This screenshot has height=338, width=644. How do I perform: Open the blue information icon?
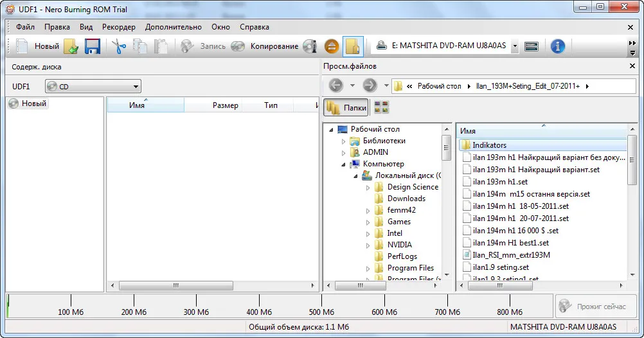557,46
